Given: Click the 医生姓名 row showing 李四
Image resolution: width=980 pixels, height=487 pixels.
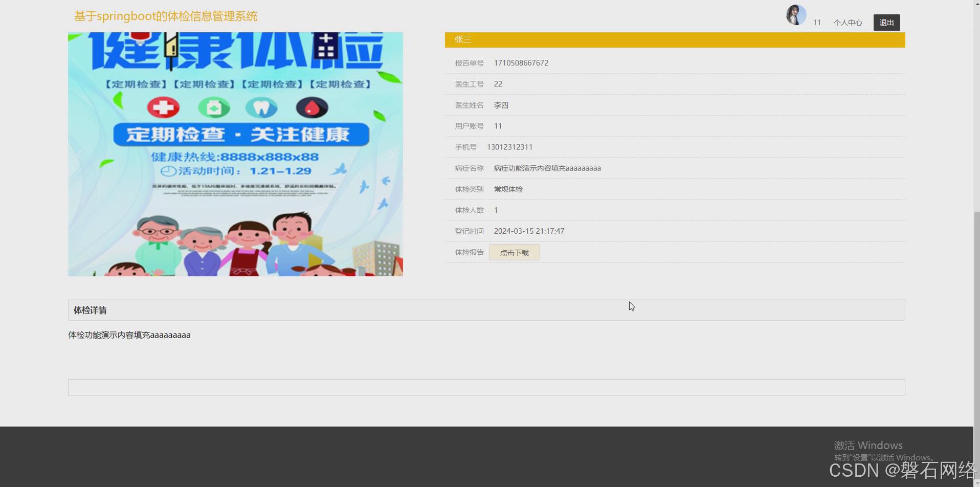Looking at the screenshot, I should [x=501, y=105].
